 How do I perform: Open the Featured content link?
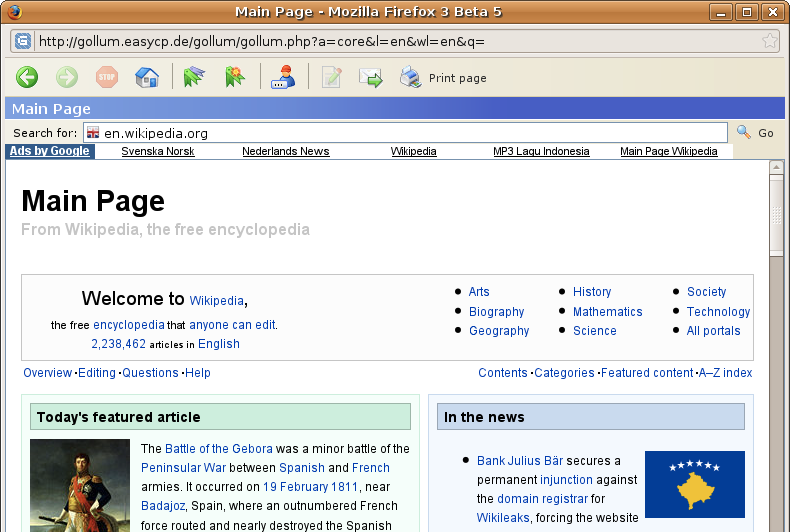coord(647,373)
